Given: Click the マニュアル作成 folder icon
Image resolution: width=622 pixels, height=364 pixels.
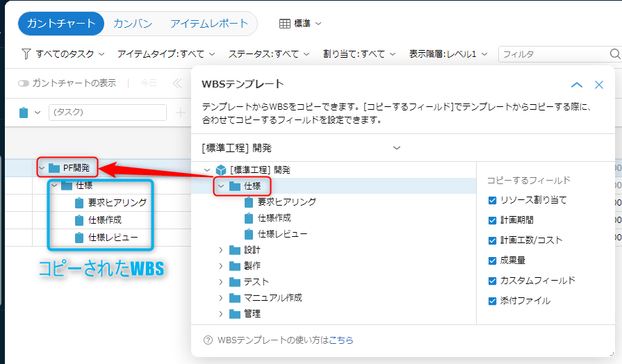Looking at the screenshot, I should 235,298.
